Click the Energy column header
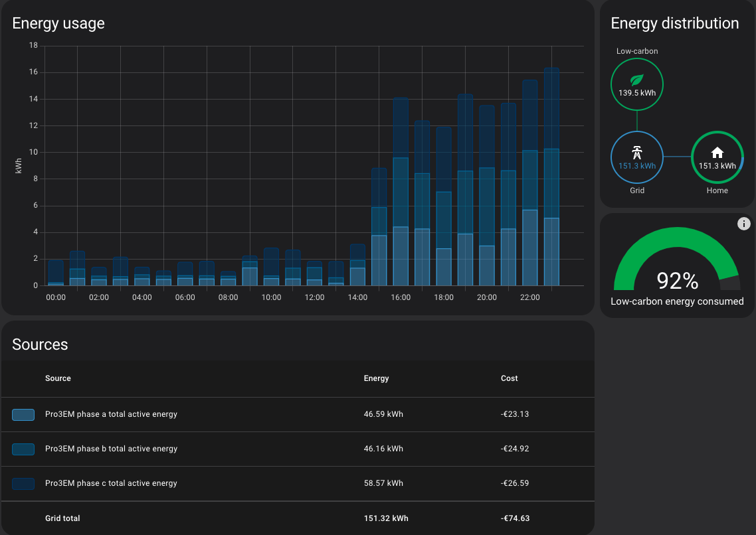The height and width of the screenshot is (535, 756). tap(376, 378)
